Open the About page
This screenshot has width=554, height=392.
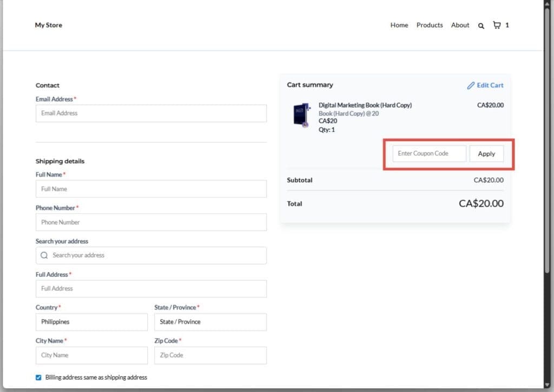point(460,25)
